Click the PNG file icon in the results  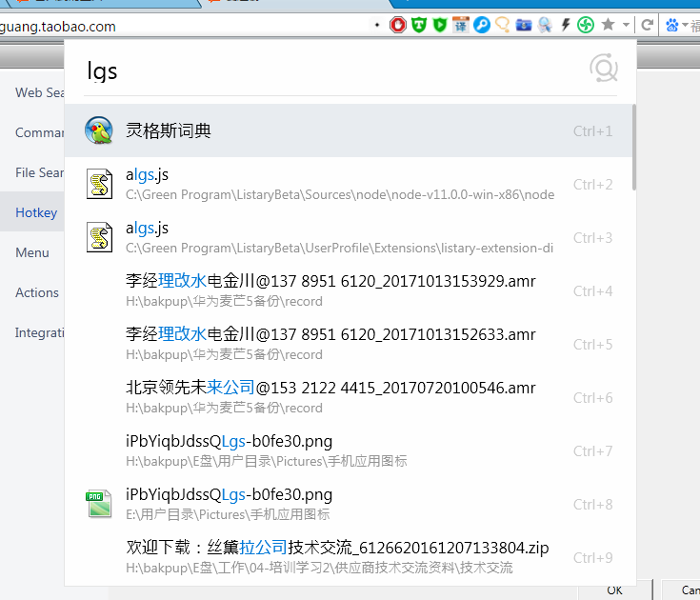coord(99,504)
